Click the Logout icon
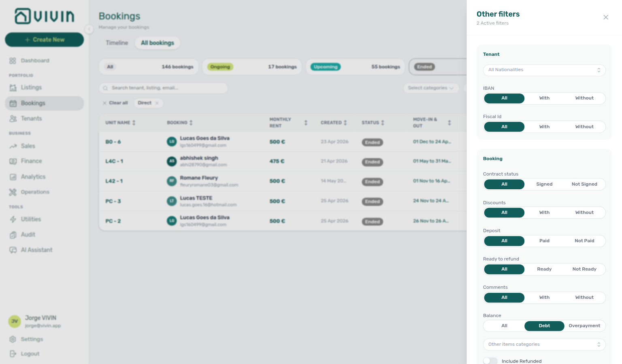622x364 pixels. [x=13, y=353]
